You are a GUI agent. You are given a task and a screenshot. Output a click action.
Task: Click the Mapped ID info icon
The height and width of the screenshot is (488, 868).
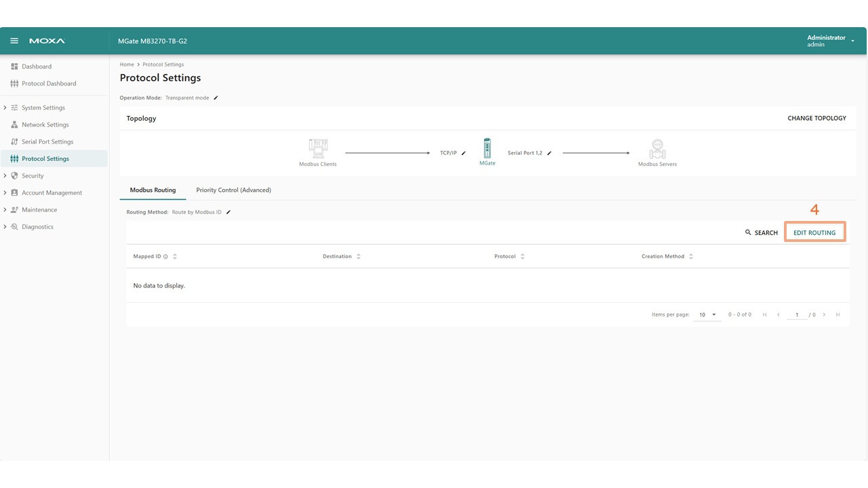pyautogui.click(x=165, y=257)
